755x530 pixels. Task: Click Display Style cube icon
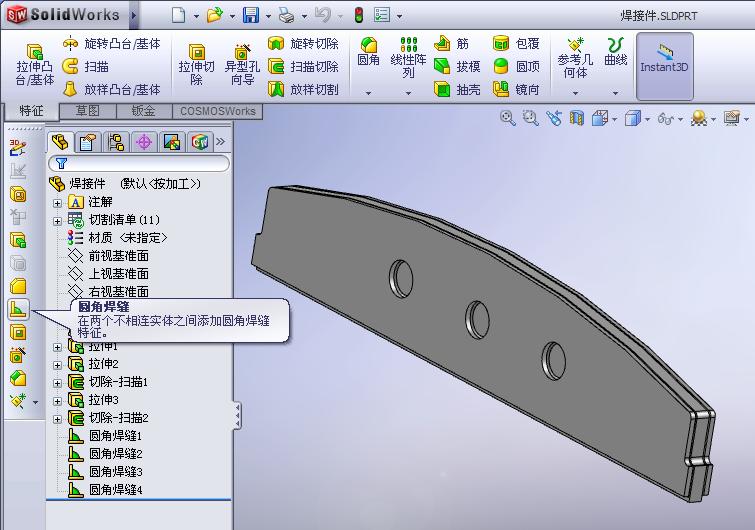pyautogui.click(x=633, y=117)
